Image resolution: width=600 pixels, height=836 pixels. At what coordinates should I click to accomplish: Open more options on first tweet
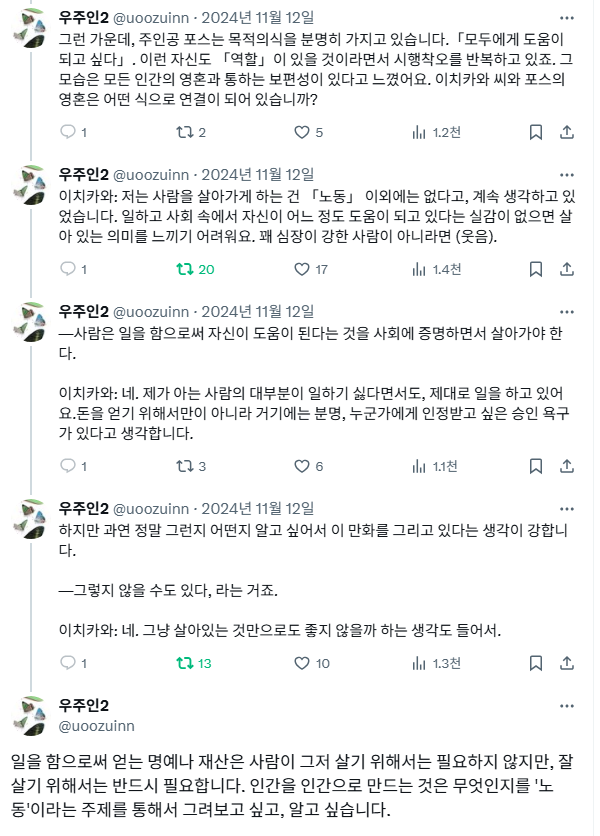pyautogui.click(x=566, y=18)
